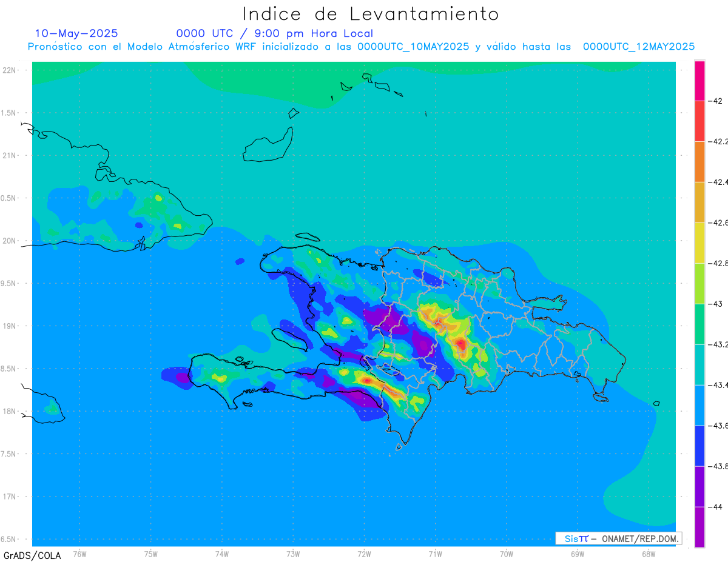Select the "-42" color bar label
The image size is (728, 562).
[x=716, y=101]
